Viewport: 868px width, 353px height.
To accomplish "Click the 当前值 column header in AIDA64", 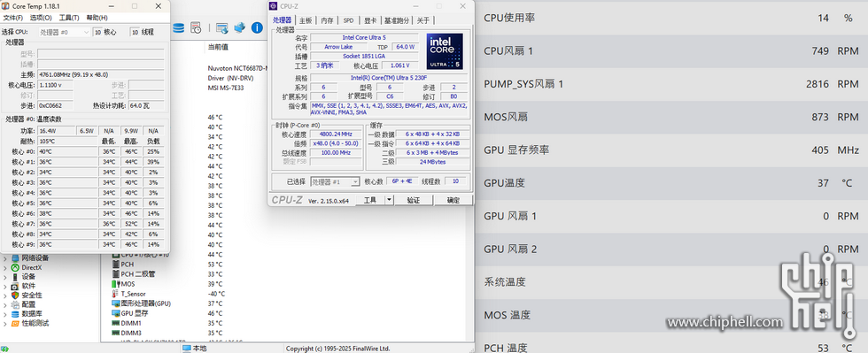I will point(218,47).
